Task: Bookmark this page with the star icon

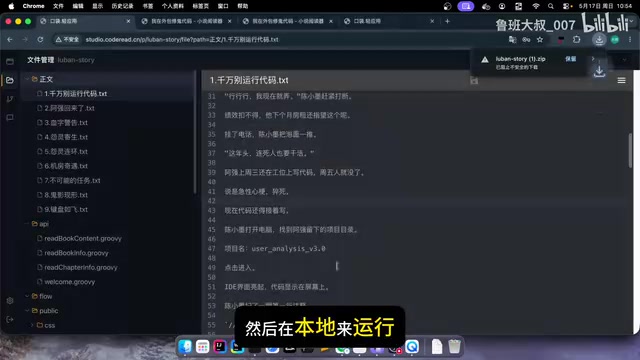Action: (540, 40)
